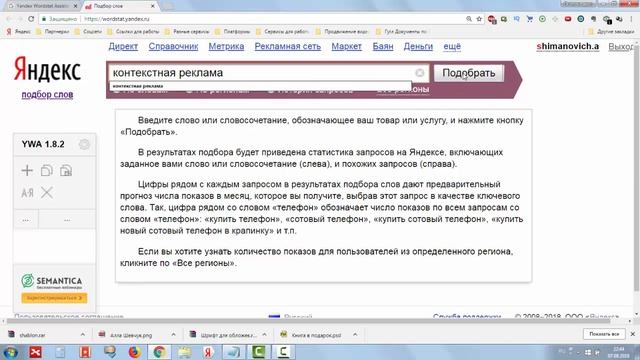Click the YWA plus add-phrases icon
The height and width of the screenshot is (360, 640).
pyautogui.click(x=27, y=171)
